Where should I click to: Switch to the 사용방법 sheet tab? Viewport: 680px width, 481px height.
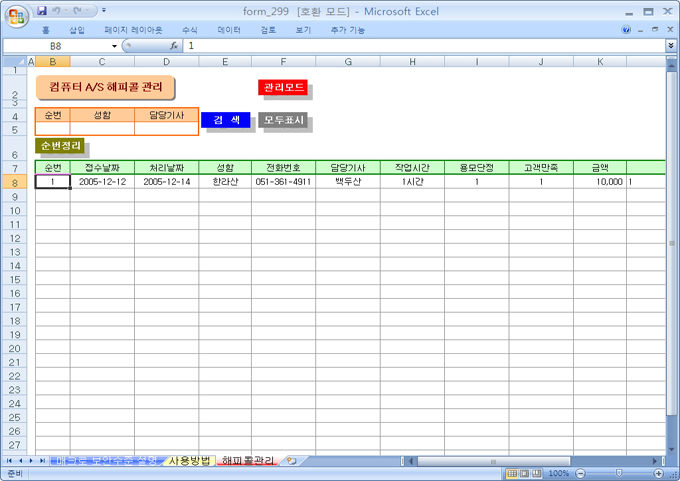(x=189, y=461)
